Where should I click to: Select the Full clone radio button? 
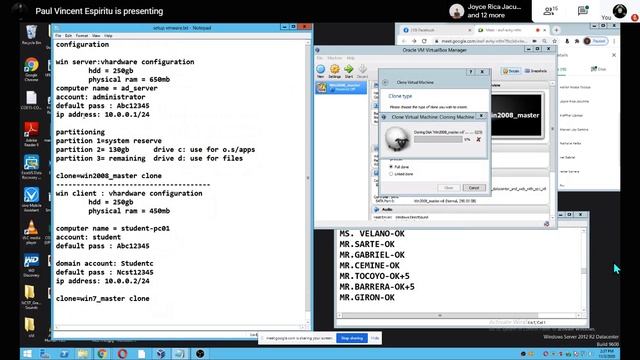click(x=391, y=167)
